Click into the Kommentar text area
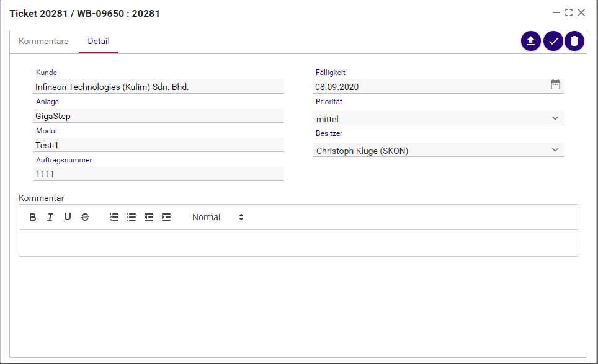This screenshot has height=364, width=598. point(298,243)
